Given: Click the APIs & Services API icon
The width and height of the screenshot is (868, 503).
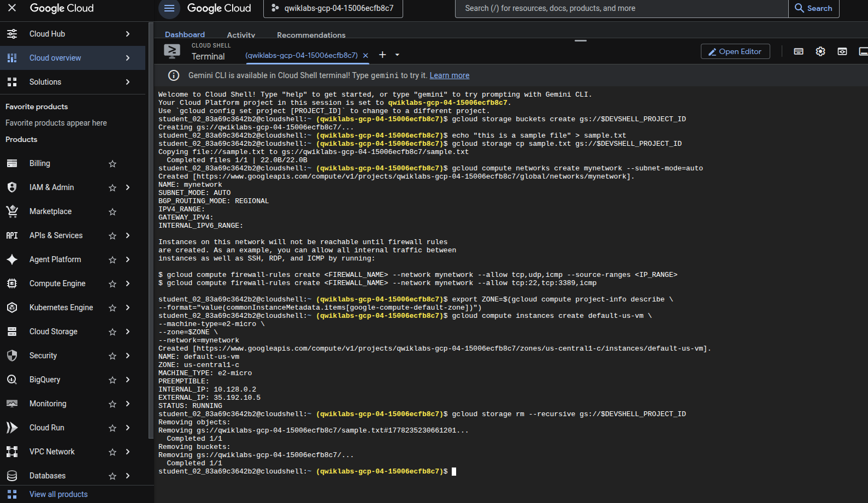Looking at the screenshot, I should [x=12, y=235].
